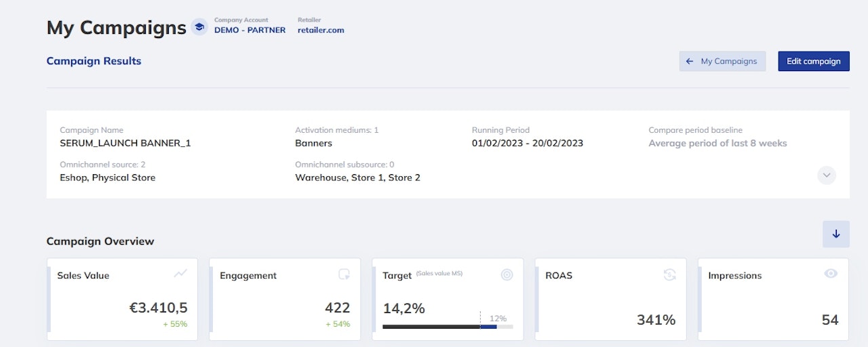Click the ROAS currency refresh icon
Image resolution: width=868 pixels, height=347 pixels.
[x=670, y=274]
